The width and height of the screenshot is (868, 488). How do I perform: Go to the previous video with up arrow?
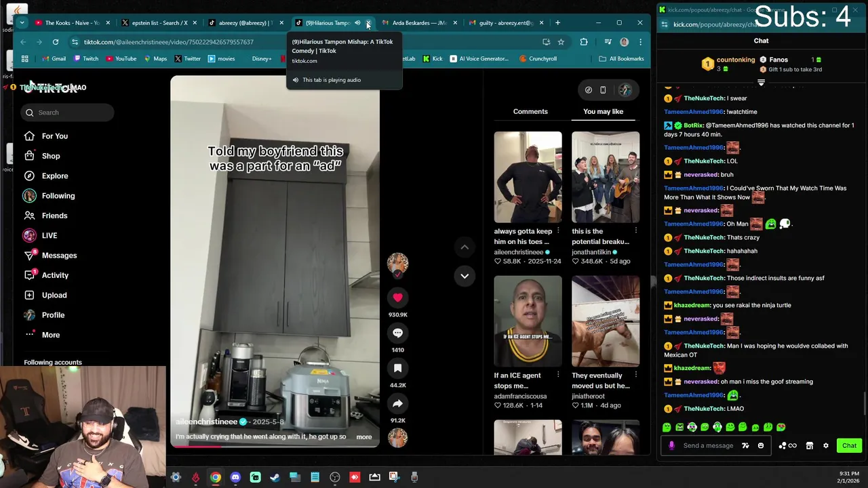465,247
